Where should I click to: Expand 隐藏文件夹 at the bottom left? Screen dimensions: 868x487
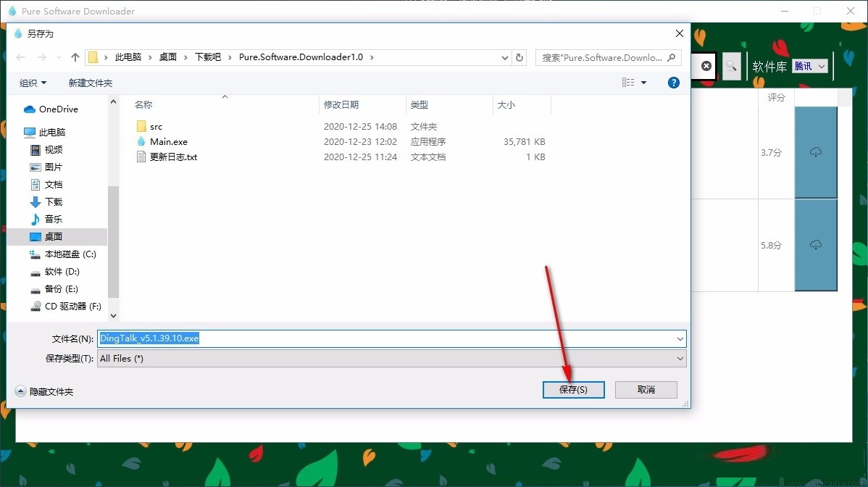tap(44, 391)
